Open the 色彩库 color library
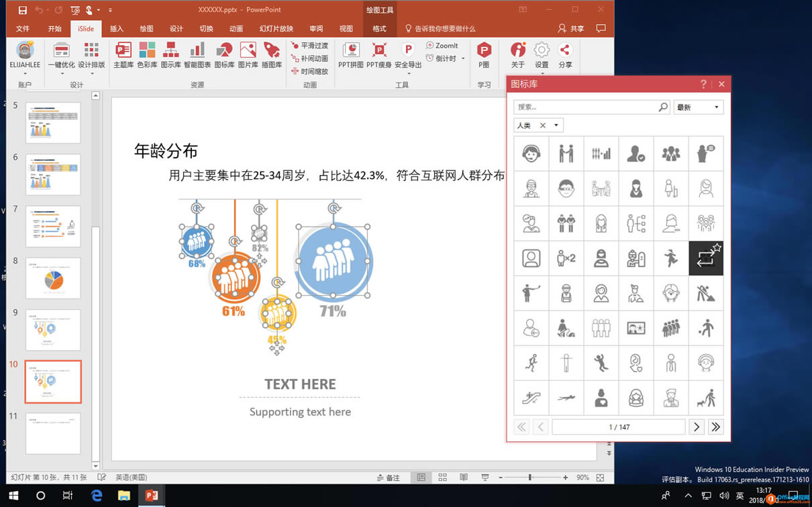Viewport: 812px width, 507px height. 147,56
